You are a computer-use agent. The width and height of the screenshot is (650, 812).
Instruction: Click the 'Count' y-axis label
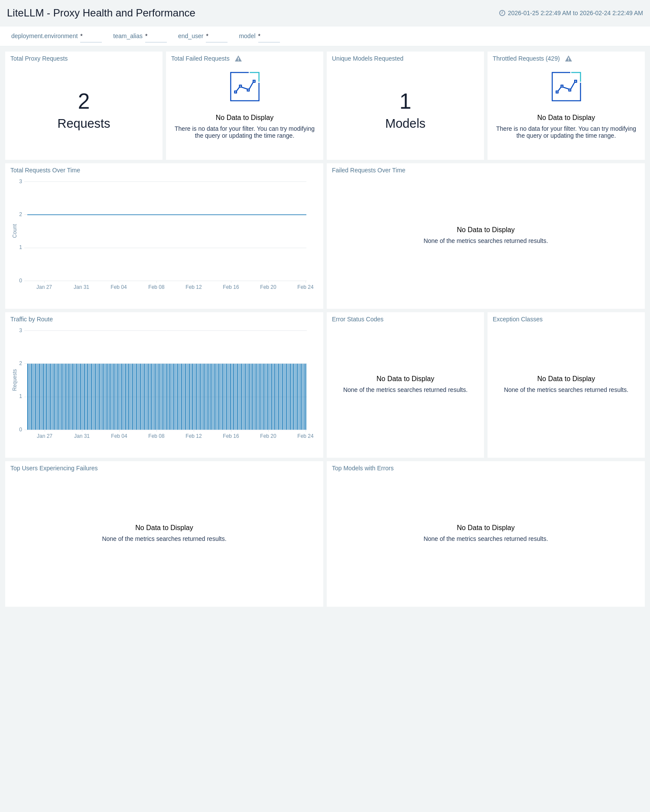click(x=15, y=231)
